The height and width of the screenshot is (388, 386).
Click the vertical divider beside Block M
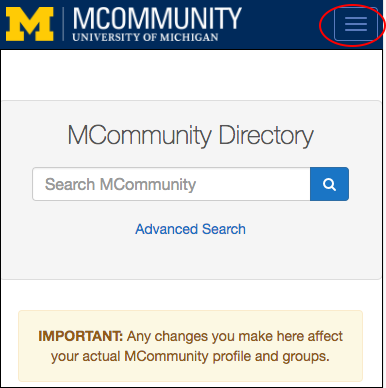point(63,24)
